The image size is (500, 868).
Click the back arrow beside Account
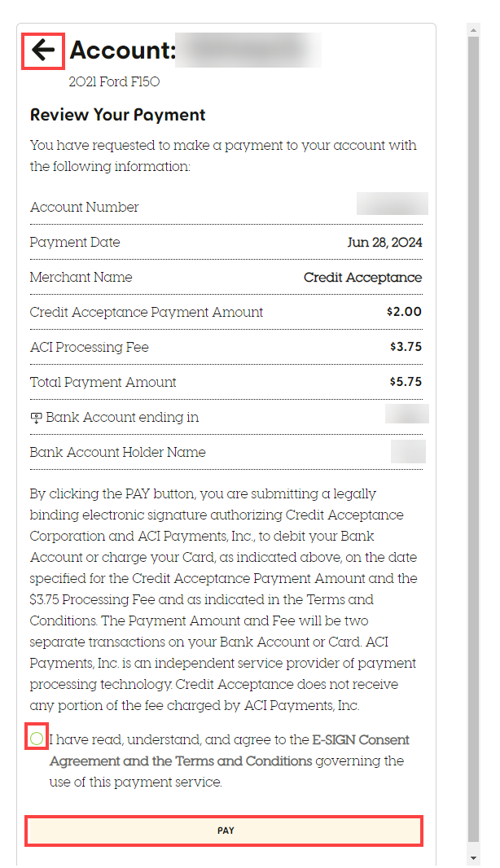pyautogui.click(x=43, y=50)
